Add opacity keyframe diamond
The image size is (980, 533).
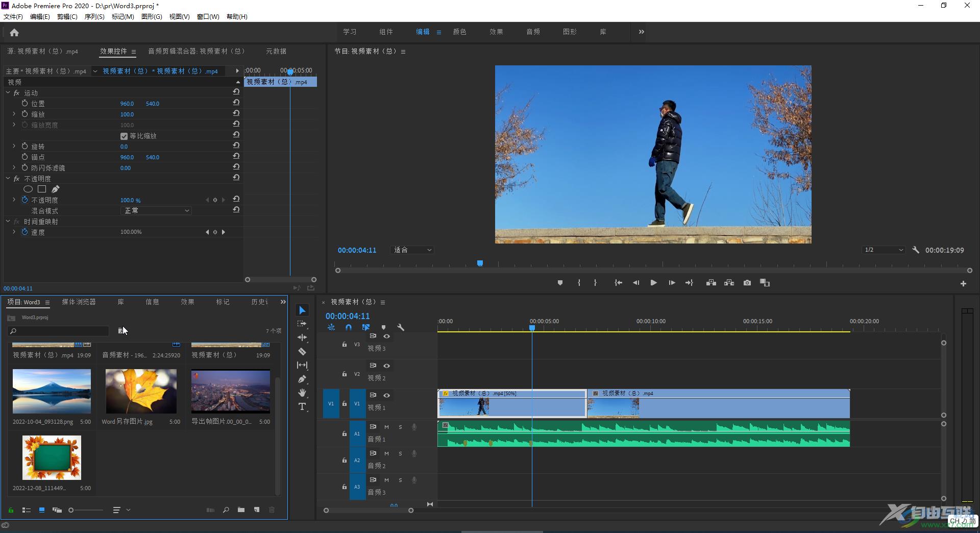[215, 200]
